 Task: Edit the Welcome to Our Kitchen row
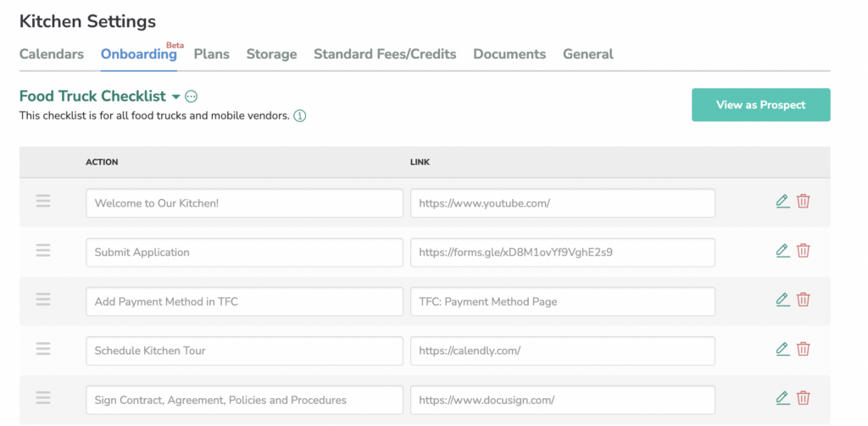pos(782,202)
